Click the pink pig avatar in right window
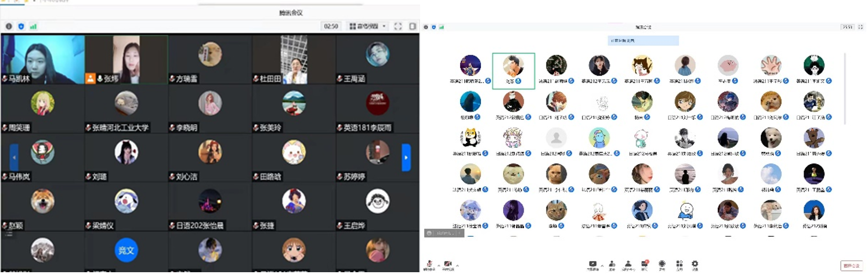Screen dimensions: 868x278 (728, 66)
